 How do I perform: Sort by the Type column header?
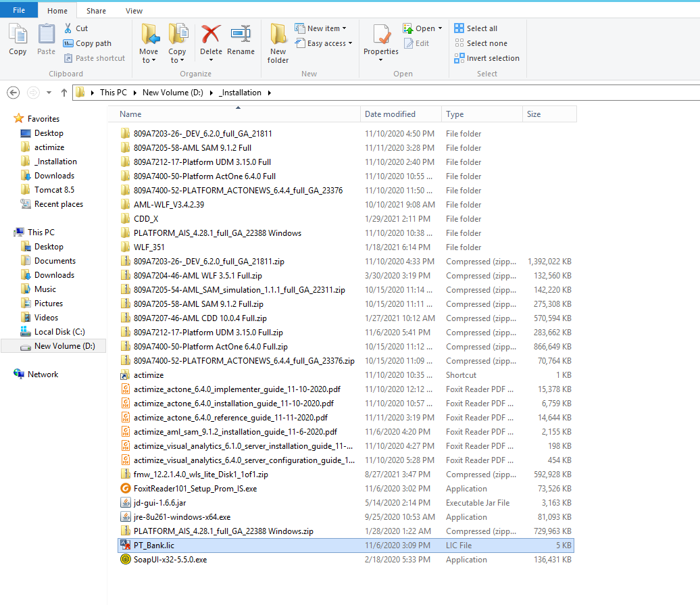(x=482, y=114)
